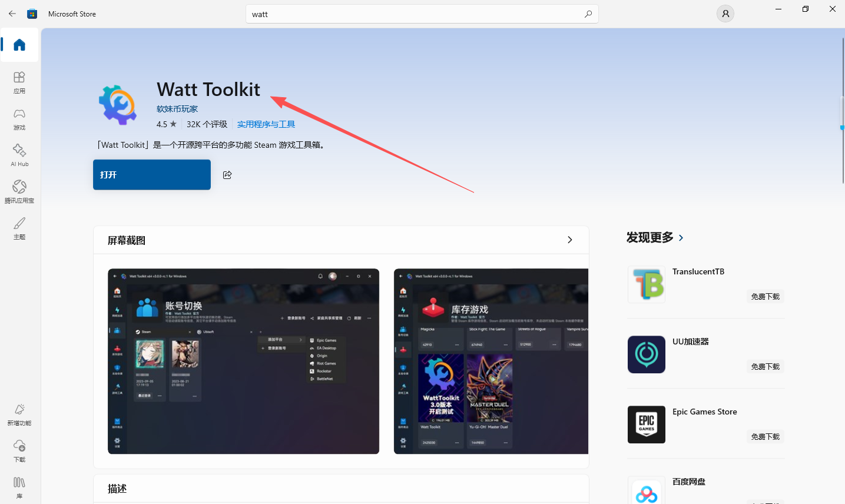Click the 屏幕截图 section heading

point(127,240)
